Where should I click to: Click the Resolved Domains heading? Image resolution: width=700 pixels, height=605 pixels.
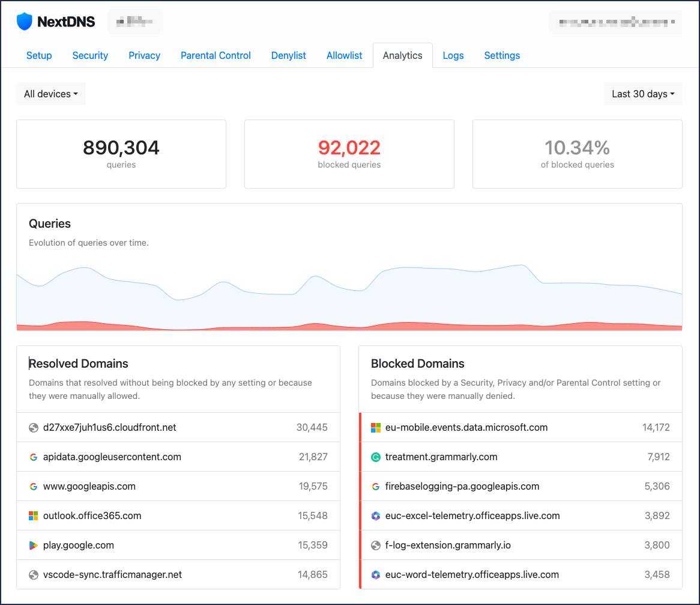pyautogui.click(x=79, y=363)
